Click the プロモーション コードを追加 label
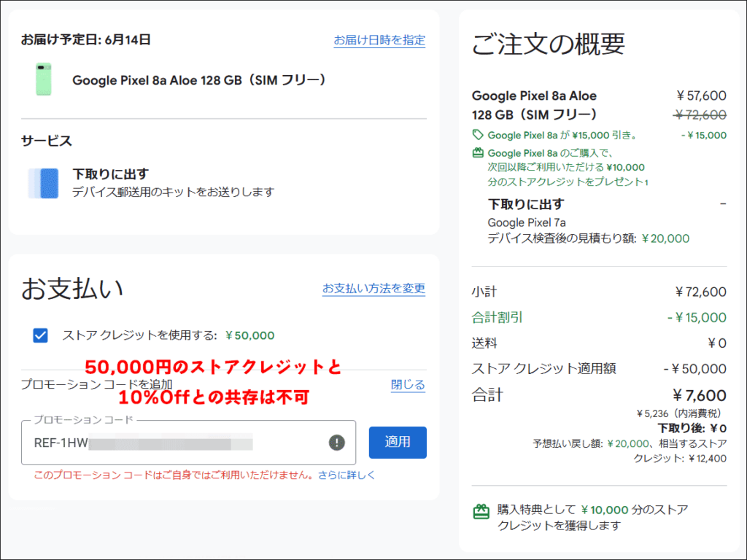The height and width of the screenshot is (560, 747). click(97, 385)
